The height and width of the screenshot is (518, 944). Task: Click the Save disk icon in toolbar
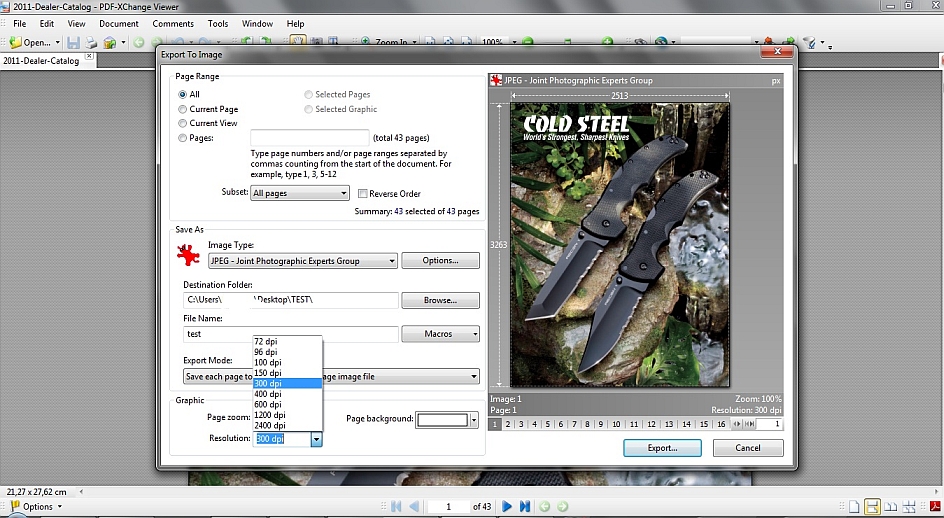[x=74, y=43]
